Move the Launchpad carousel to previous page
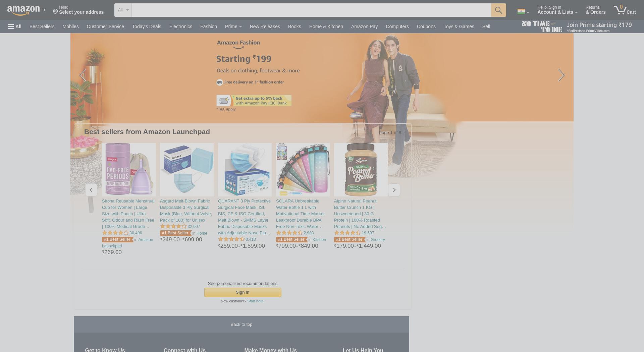 (x=91, y=190)
